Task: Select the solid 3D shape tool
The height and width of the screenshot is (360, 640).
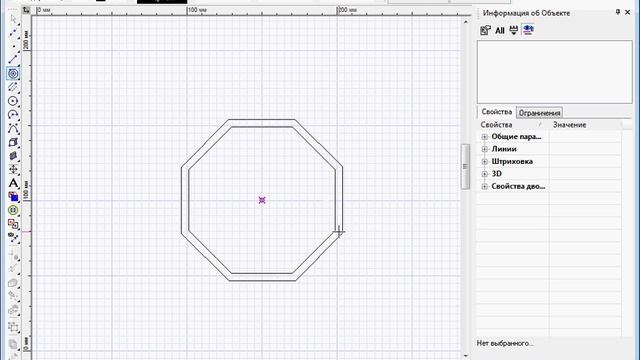Action: tap(13, 156)
